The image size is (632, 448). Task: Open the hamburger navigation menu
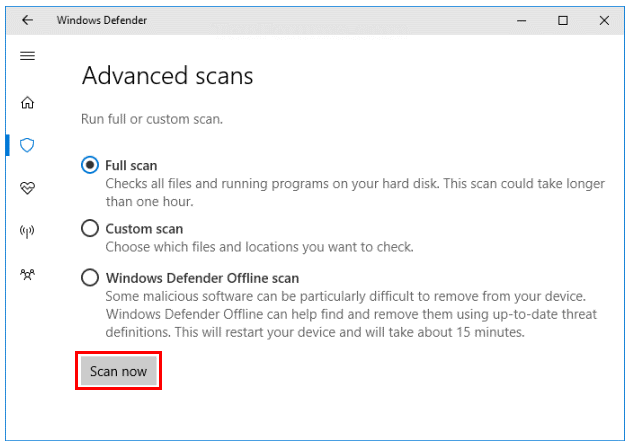coord(27,56)
